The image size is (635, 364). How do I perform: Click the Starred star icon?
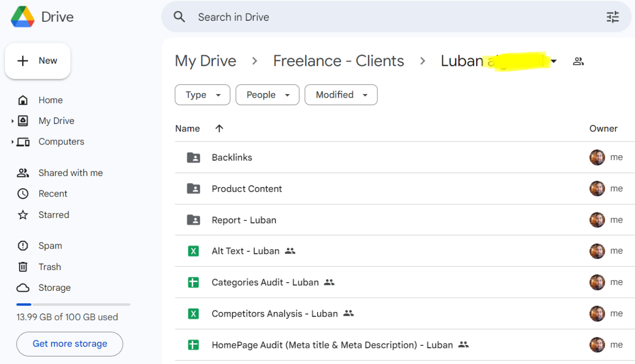[x=23, y=215]
